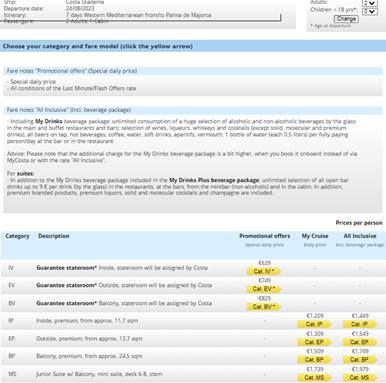The height and width of the screenshot is (383, 386).
Task: Click the 'Special daily price' note line
Action: 31,82
